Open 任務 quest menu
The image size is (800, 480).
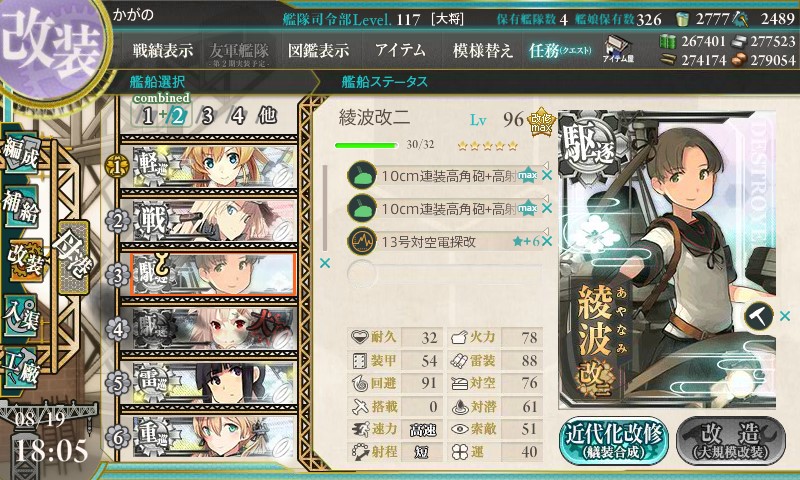pyautogui.click(x=560, y=50)
